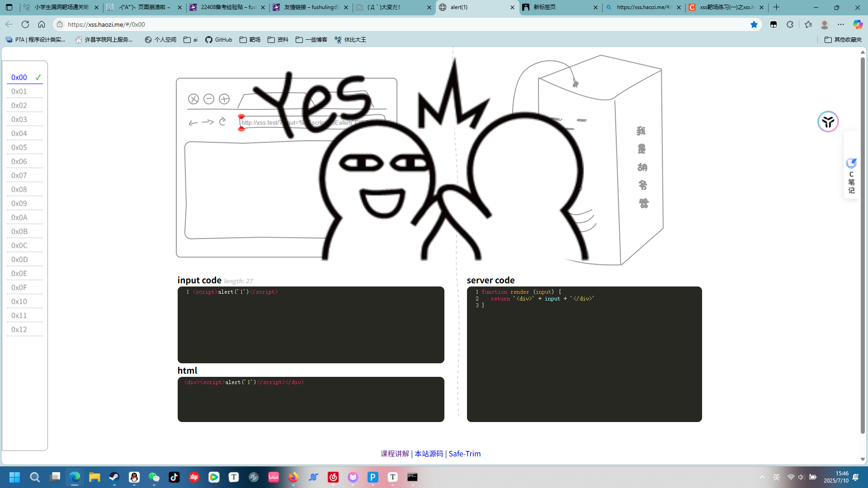This screenshot has width=868, height=488.
Task: Open the 本站源码 link
Action: pyautogui.click(x=429, y=454)
